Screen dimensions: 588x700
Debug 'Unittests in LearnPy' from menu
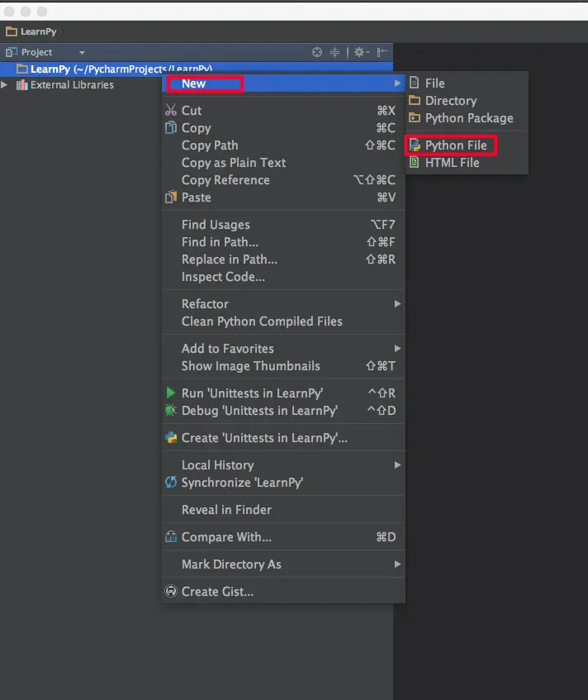(x=283, y=411)
